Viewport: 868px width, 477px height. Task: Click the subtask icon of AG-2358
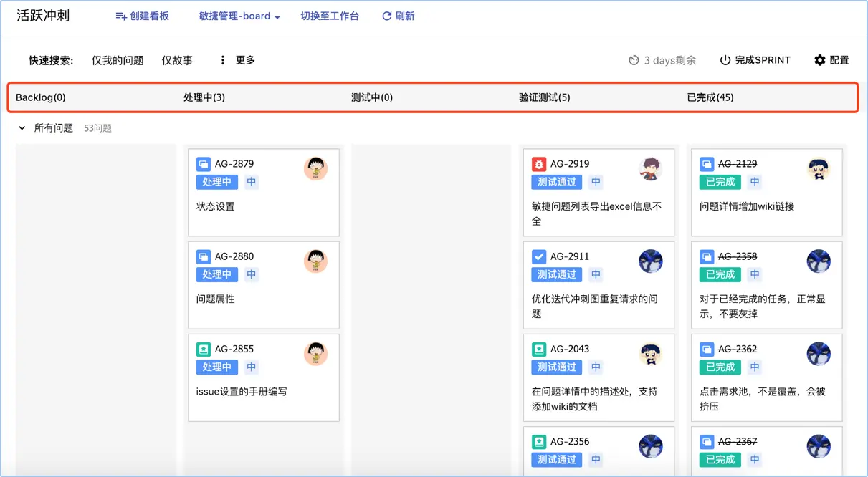coord(707,256)
